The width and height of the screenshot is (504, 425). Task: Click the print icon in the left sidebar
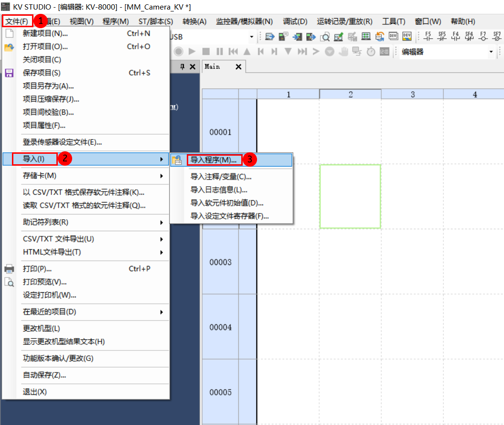(x=9, y=268)
